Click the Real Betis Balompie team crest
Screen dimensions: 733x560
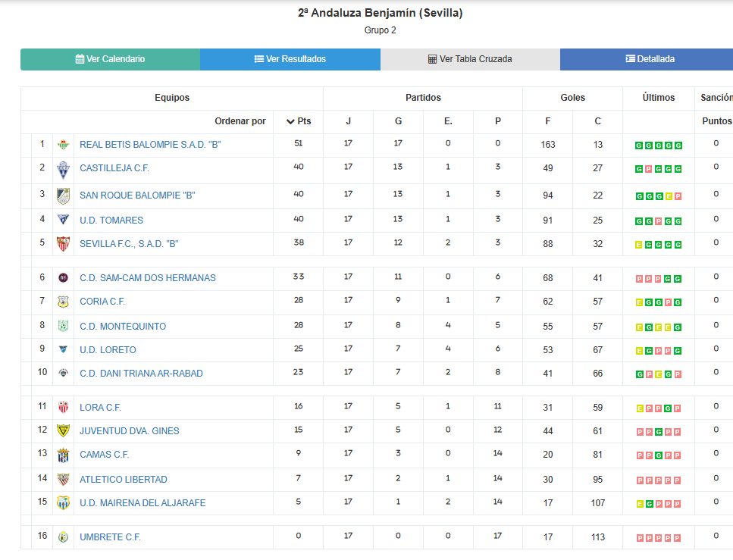(x=63, y=145)
